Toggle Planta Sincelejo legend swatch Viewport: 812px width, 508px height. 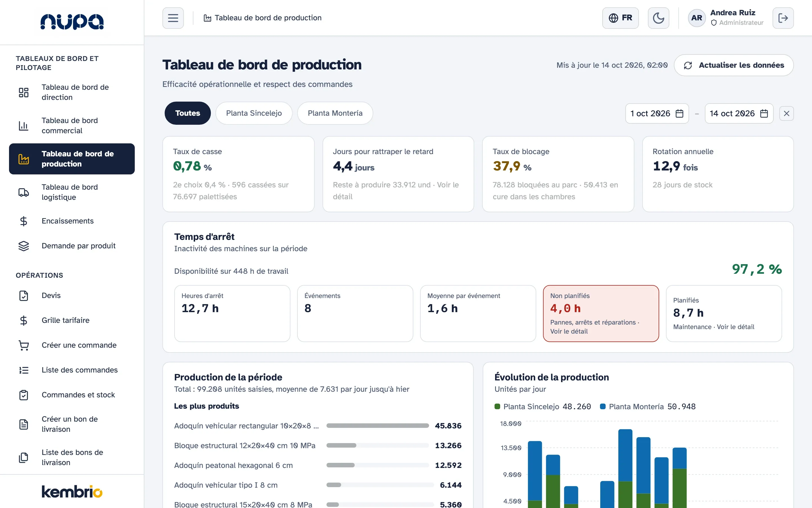497,406
